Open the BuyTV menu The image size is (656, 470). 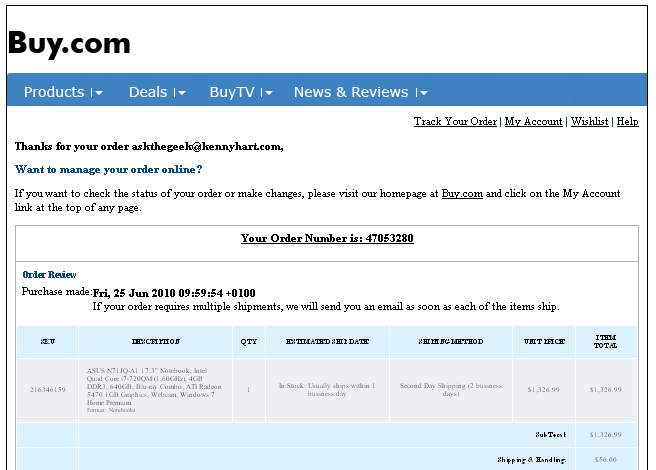[232, 92]
